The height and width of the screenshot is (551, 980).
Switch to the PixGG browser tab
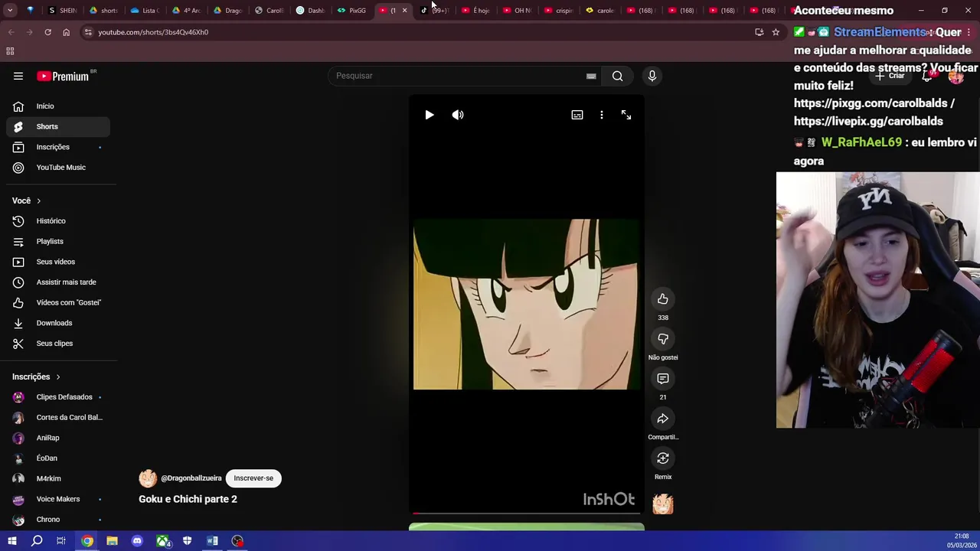[352, 11]
